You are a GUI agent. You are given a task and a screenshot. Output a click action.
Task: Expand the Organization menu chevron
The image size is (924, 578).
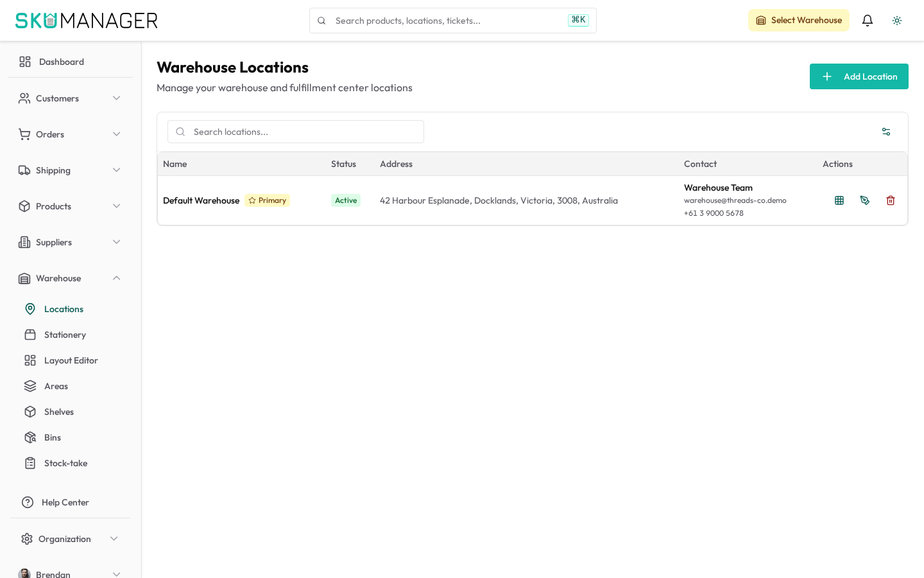click(x=114, y=539)
